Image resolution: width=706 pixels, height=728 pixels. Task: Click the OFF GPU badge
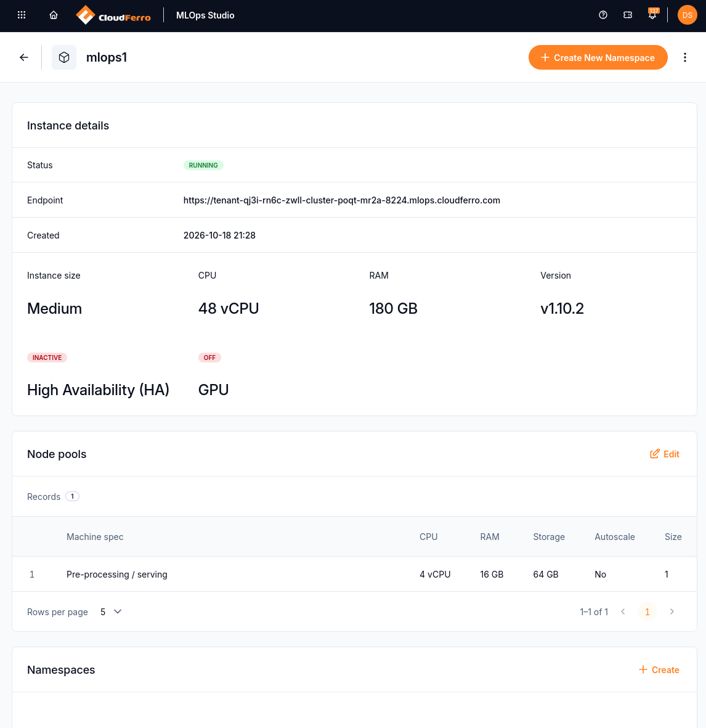(x=209, y=358)
